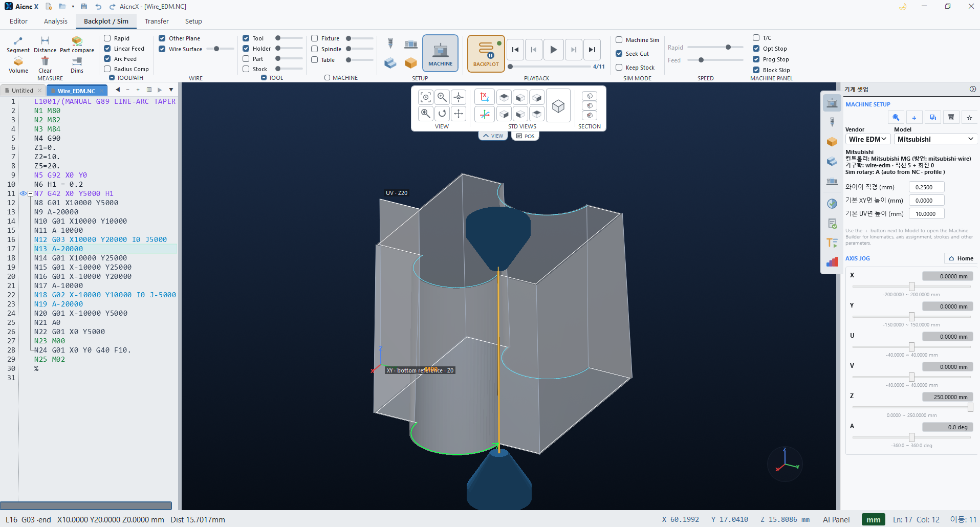Click the top section cut icon
The image size is (980, 527).
(590, 96)
